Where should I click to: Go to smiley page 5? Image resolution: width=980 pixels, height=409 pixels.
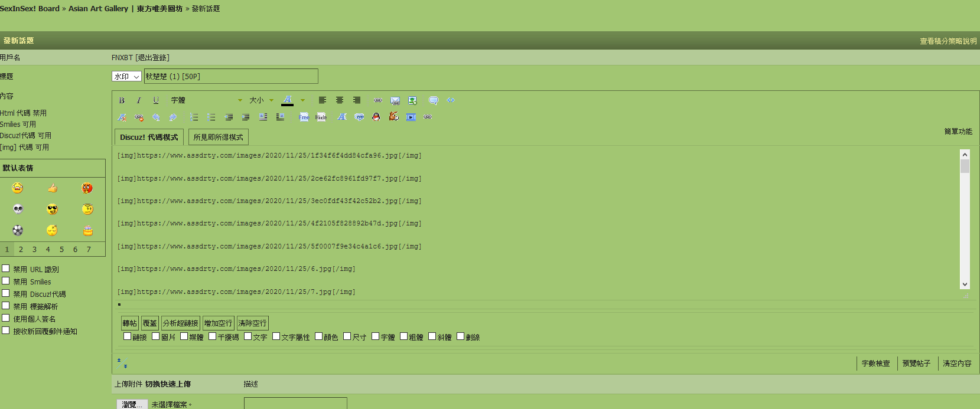(61, 250)
